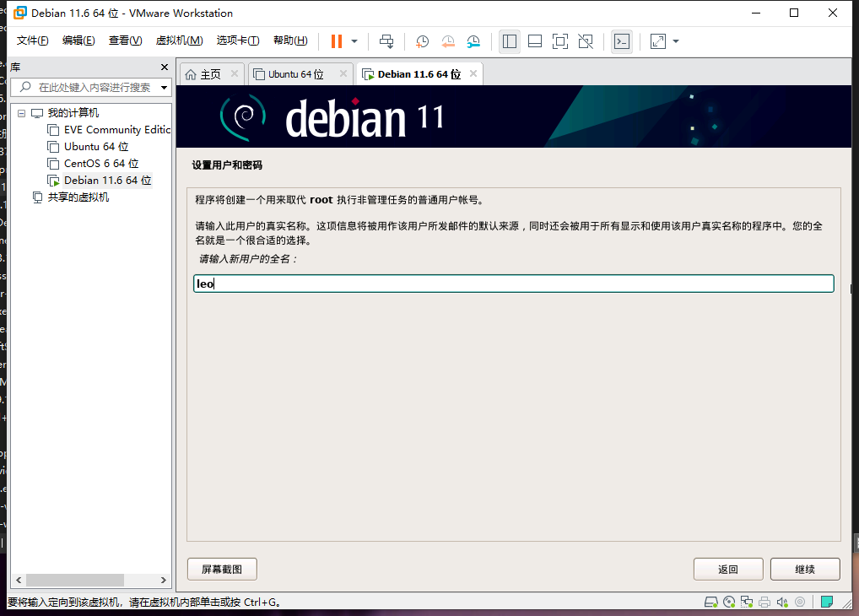Open the power options dropdown arrow
The width and height of the screenshot is (859, 616).
tap(354, 41)
